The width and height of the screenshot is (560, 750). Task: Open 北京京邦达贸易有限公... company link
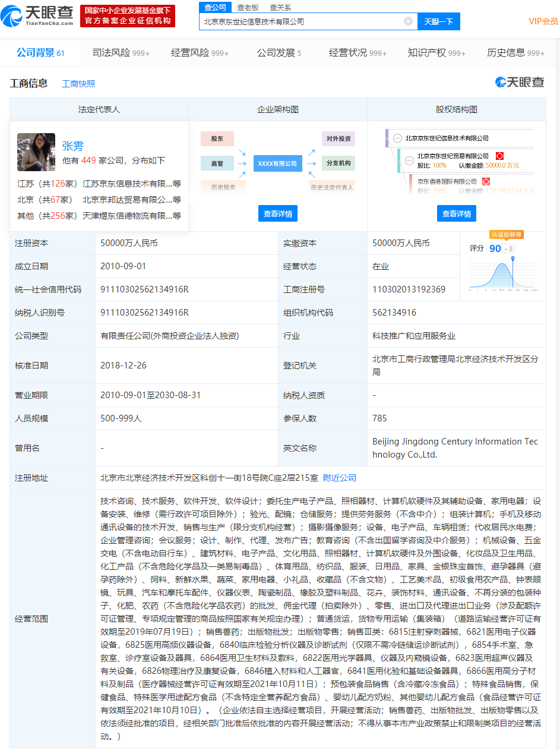point(132,200)
